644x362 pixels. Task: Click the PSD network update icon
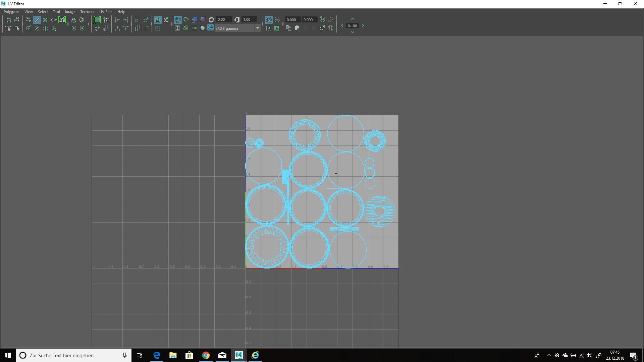point(277,20)
